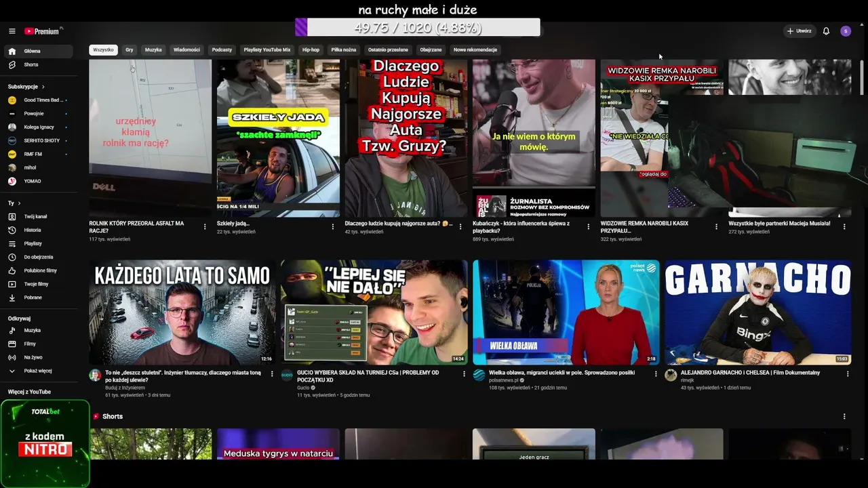Viewport: 868px width, 488px height.
Task: Open Na żywo in the sidebar
Action: click(x=39, y=358)
